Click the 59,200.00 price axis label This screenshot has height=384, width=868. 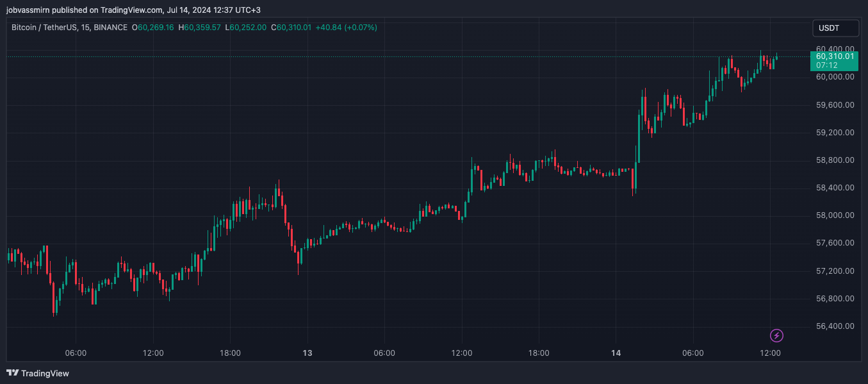(x=835, y=133)
